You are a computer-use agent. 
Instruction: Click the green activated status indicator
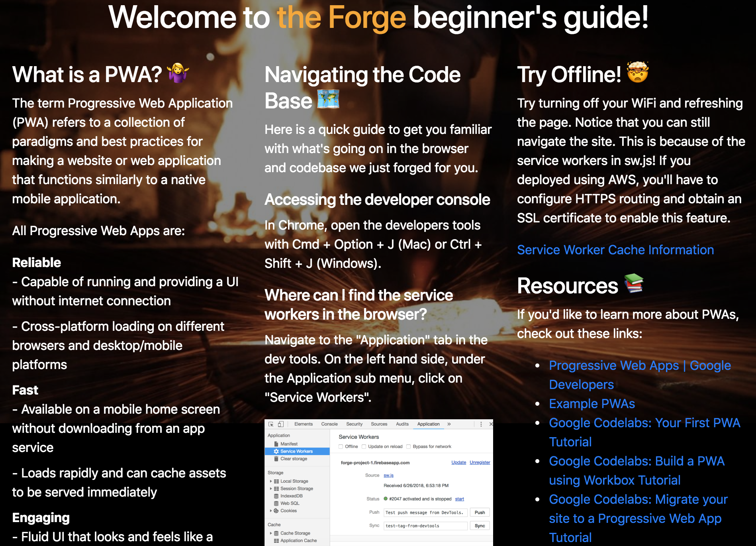coord(385,499)
